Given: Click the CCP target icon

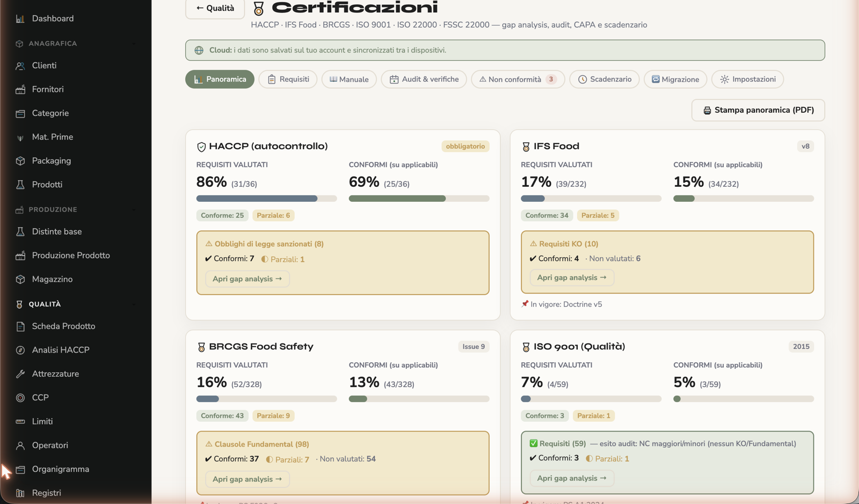Looking at the screenshot, I should point(20,398).
